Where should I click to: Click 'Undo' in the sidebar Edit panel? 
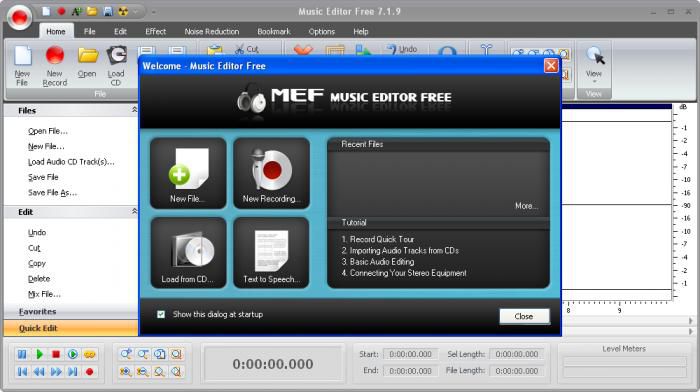click(37, 233)
